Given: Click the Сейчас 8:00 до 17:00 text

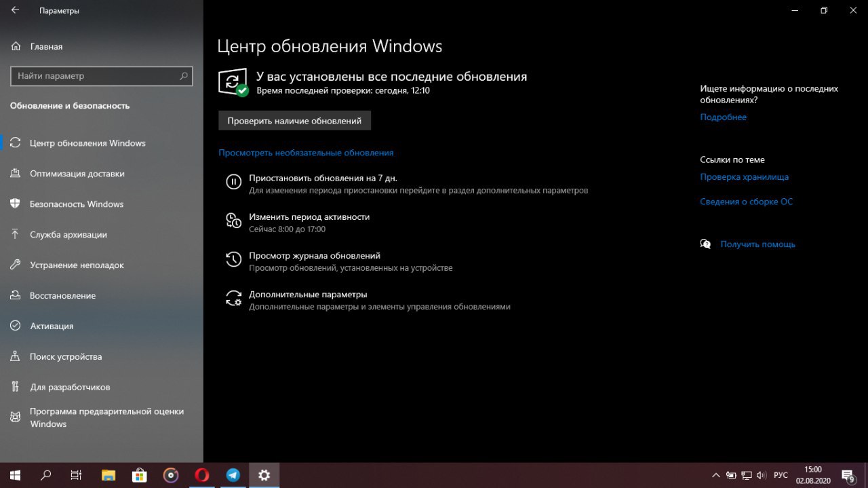Looking at the screenshot, I should [x=287, y=229].
